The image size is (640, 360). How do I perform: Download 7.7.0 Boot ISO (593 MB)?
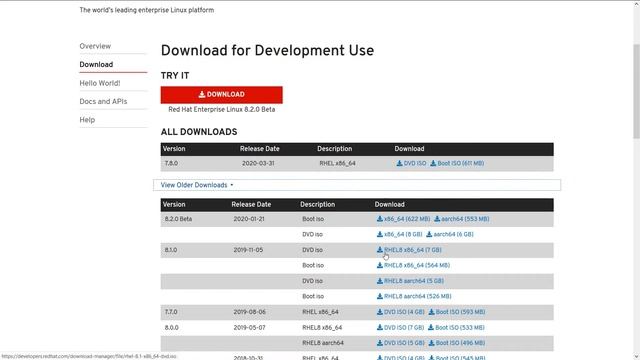[x=457, y=312]
